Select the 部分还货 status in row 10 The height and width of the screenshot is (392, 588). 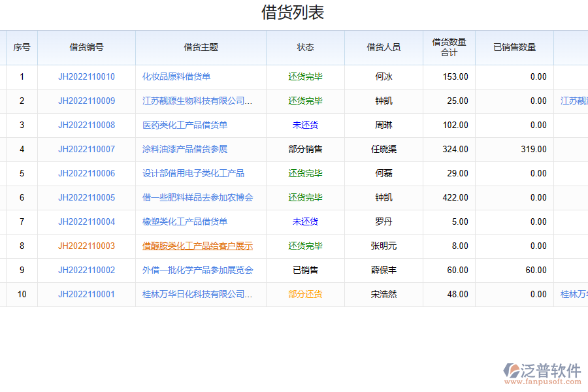pos(304,294)
